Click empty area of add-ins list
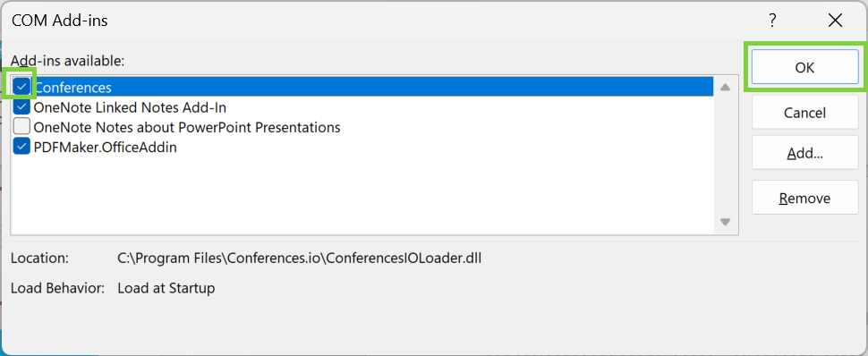This screenshot has height=356, width=868. coord(362,194)
